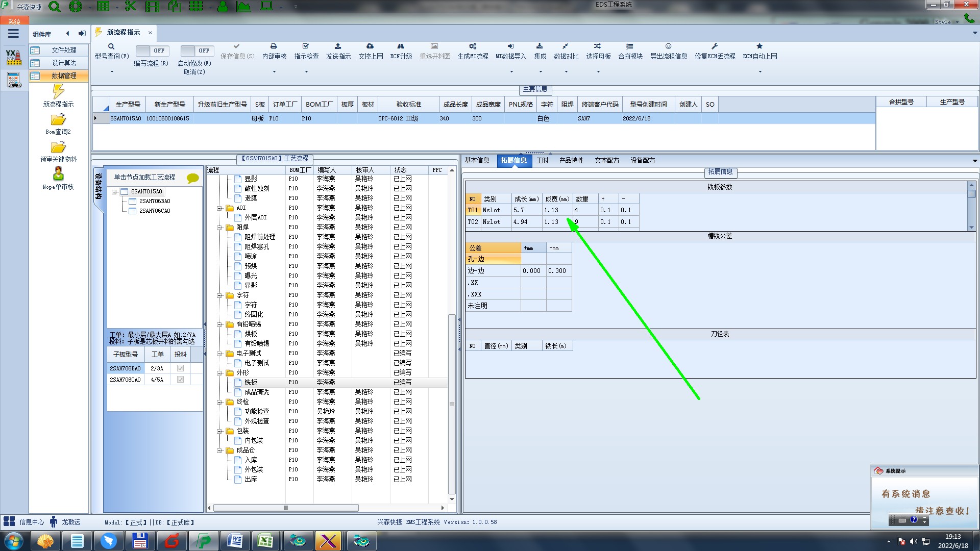Collapse the 成品仓 folder node
The width and height of the screenshot is (980, 551).
(x=220, y=450)
